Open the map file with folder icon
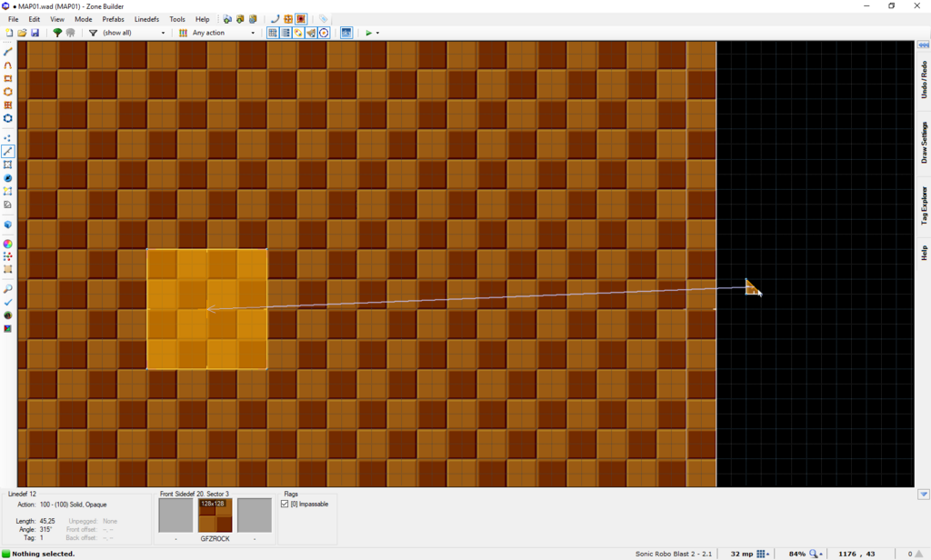 tap(22, 33)
